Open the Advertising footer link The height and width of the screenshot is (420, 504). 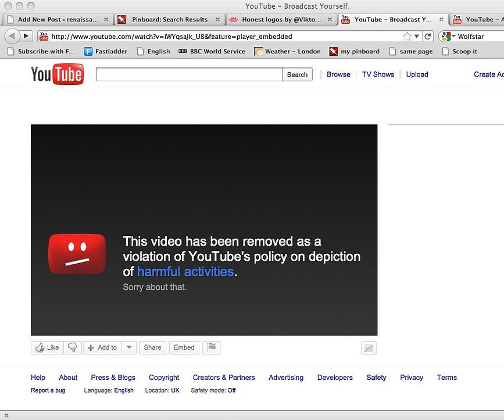click(x=286, y=378)
